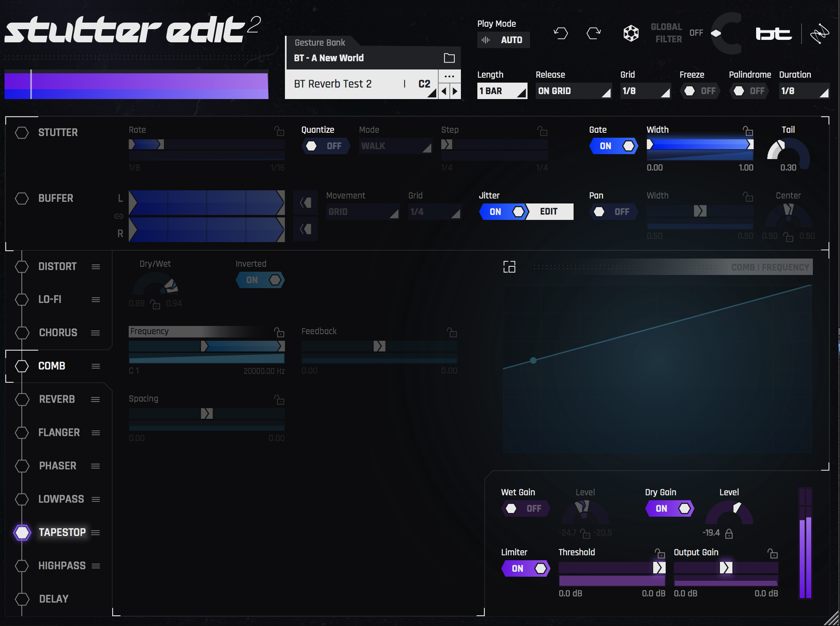Click the Buffer R reverse direction icon
The width and height of the screenshot is (840, 626).
click(x=305, y=229)
